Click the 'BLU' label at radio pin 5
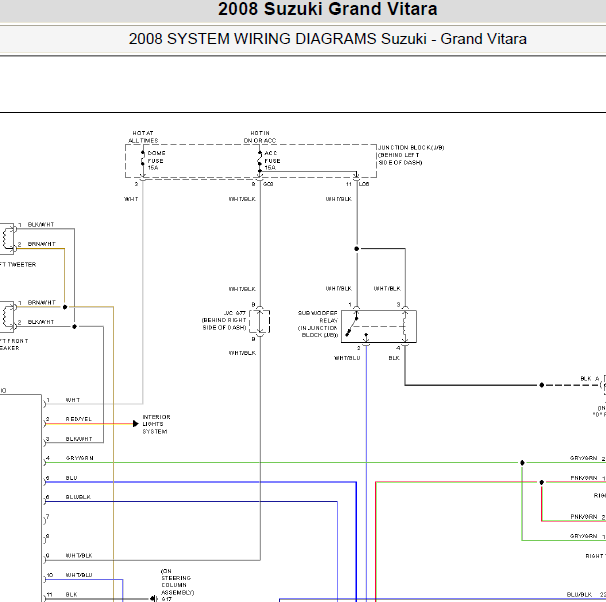Image resolution: width=606 pixels, height=602 pixels. pyautogui.click(x=71, y=478)
